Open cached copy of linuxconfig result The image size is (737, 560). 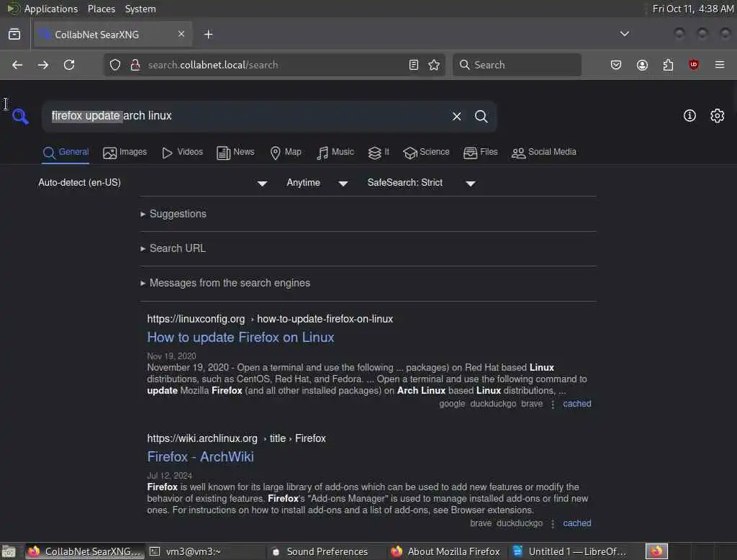577,404
